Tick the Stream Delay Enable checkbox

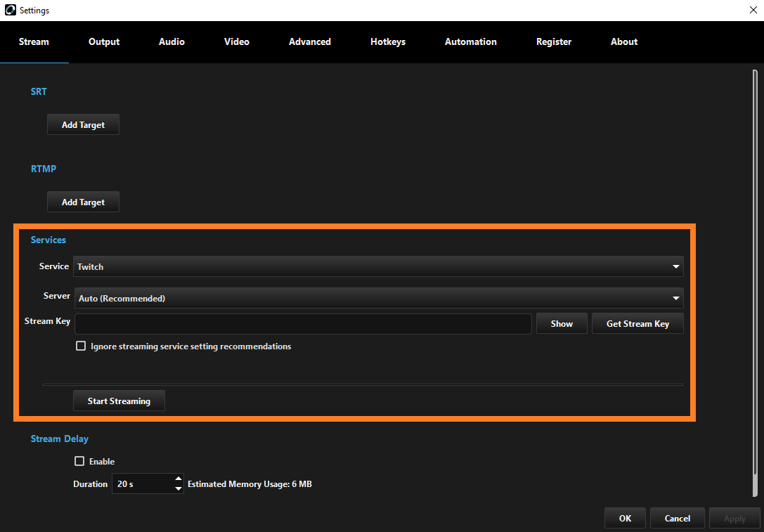[x=79, y=462]
